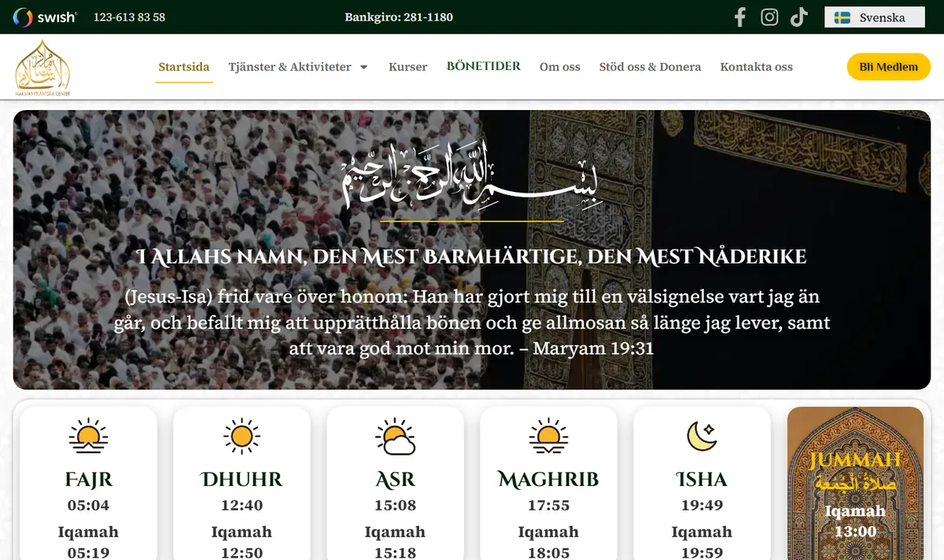Click the Maghrib time 17:55
944x560 pixels.
coord(548,505)
